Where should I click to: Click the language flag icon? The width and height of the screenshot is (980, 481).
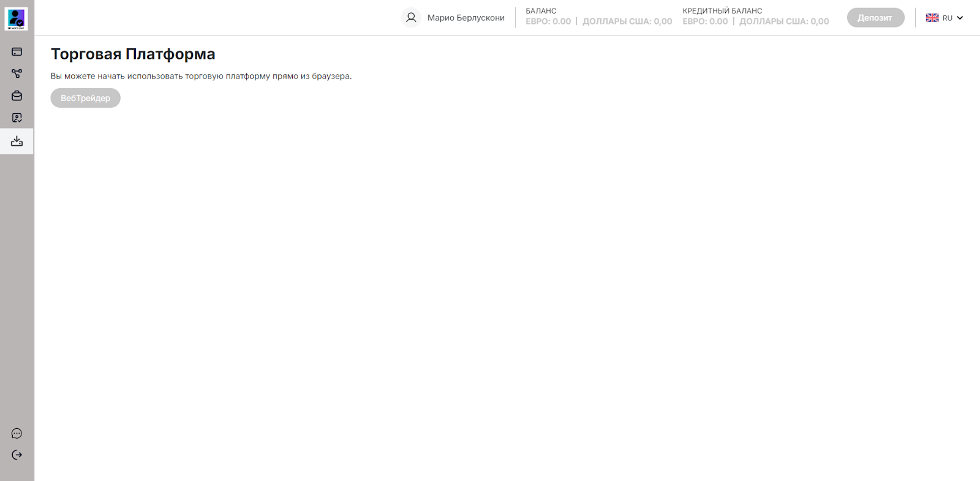click(x=932, y=18)
